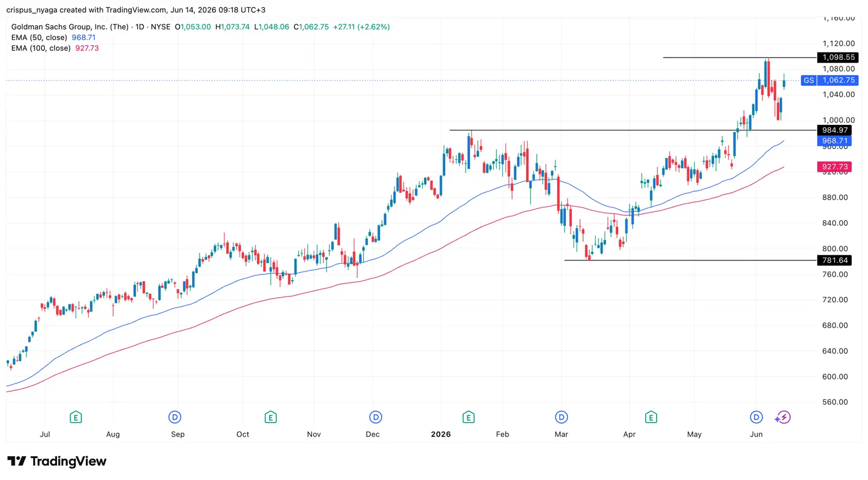Click the earnings E marker between Jul and Aug
The width and height of the screenshot is (868, 480).
[x=76, y=417]
